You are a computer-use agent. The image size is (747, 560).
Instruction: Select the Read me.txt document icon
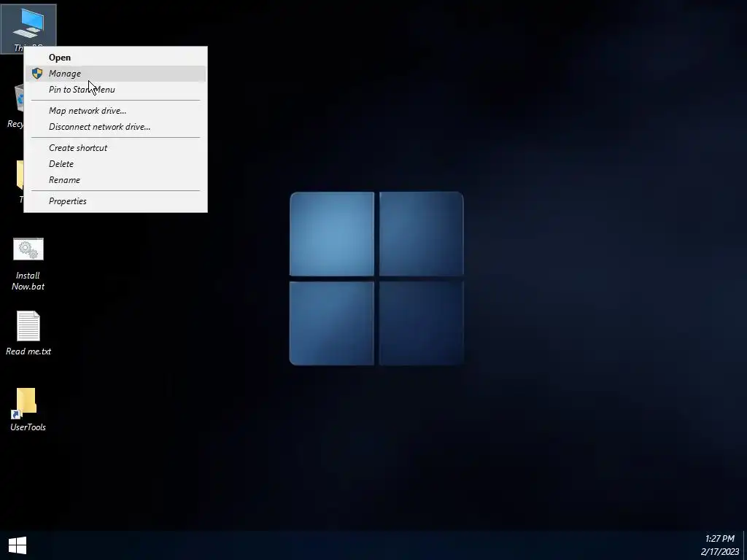(28, 326)
